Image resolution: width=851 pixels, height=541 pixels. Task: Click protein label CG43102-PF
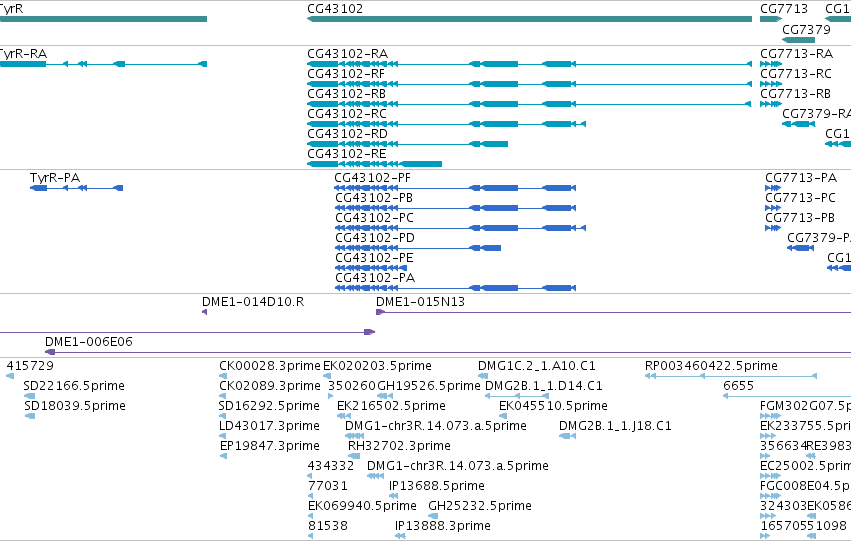(372, 178)
